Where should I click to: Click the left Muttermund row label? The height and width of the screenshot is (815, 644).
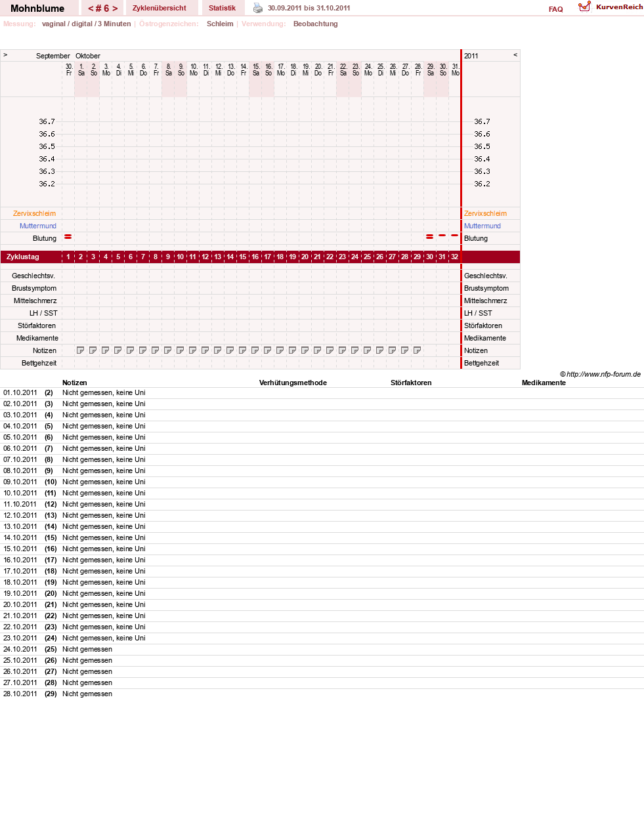tap(38, 226)
